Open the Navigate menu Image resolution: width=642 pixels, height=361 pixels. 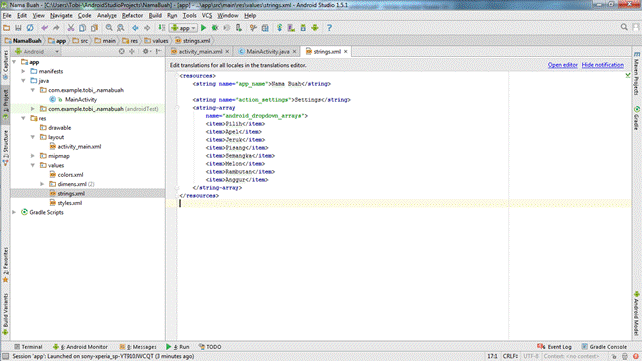point(61,16)
